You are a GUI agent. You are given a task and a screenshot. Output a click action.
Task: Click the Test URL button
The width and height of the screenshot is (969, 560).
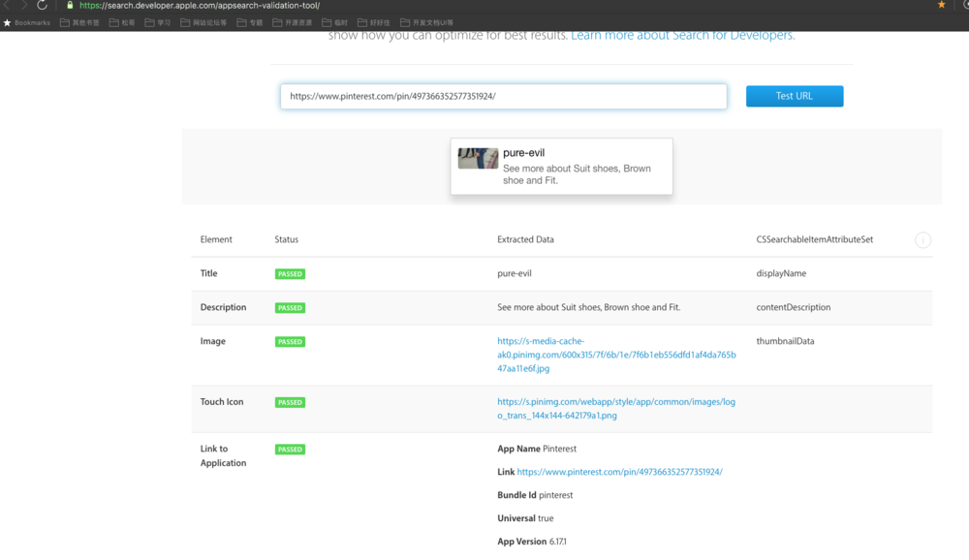[795, 97]
